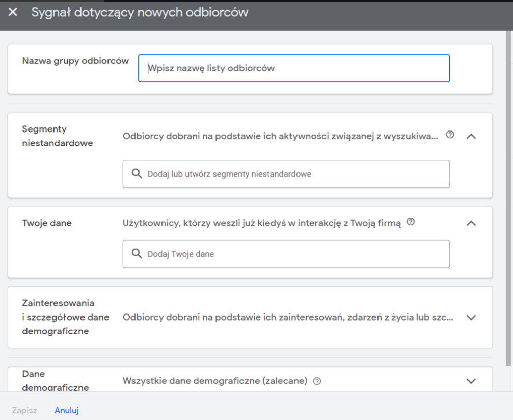This screenshot has height=420, width=513.
Task: Click 'Wszystkie dane demograficzne (zalecane)' text
Action: tap(215, 381)
